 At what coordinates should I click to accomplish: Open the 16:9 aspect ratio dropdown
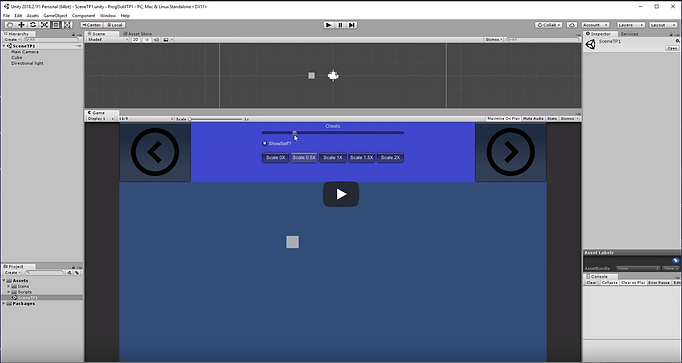click(146, 119)
